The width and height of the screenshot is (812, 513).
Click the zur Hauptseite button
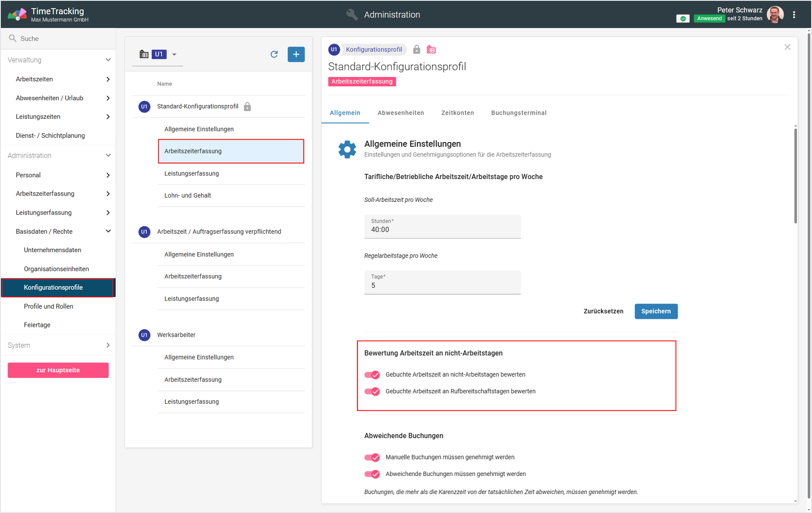coord(58,370)
